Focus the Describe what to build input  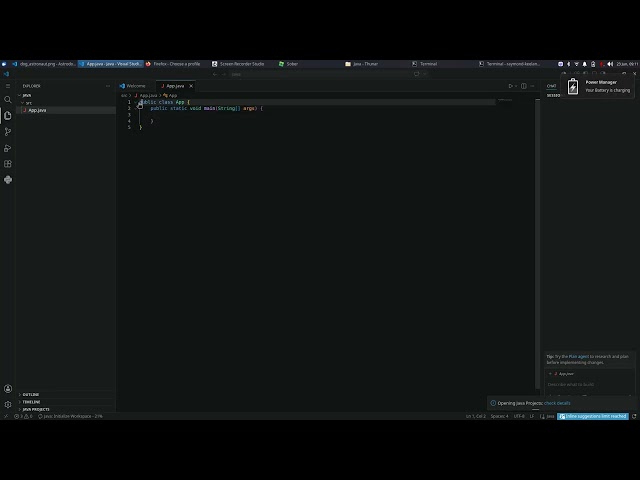click(589, 384)
